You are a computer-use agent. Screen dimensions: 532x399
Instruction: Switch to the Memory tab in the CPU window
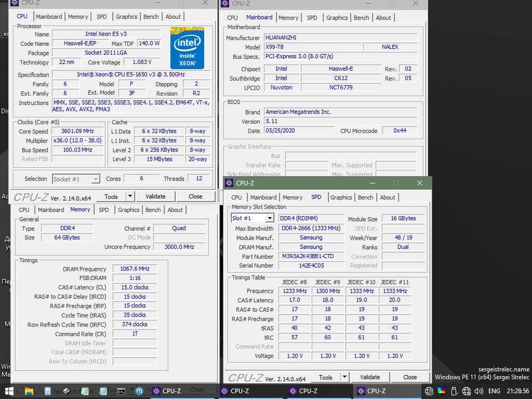click(78, 17)
